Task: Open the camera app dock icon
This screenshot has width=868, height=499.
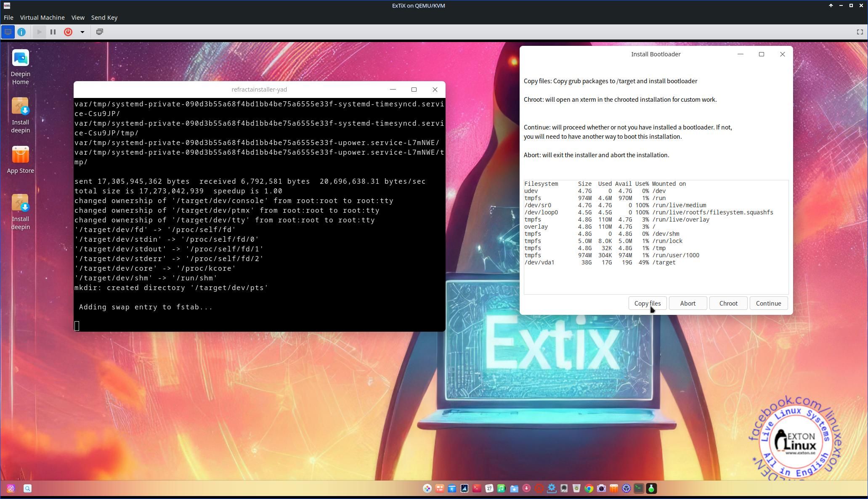Action: click(601, 488)
